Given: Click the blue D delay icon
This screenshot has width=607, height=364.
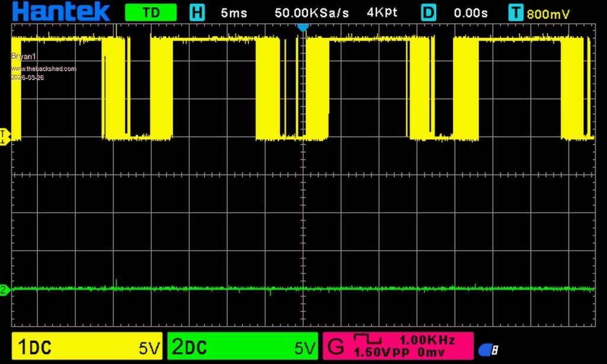Looking at the screenshot, I should [x=429, y=12].
